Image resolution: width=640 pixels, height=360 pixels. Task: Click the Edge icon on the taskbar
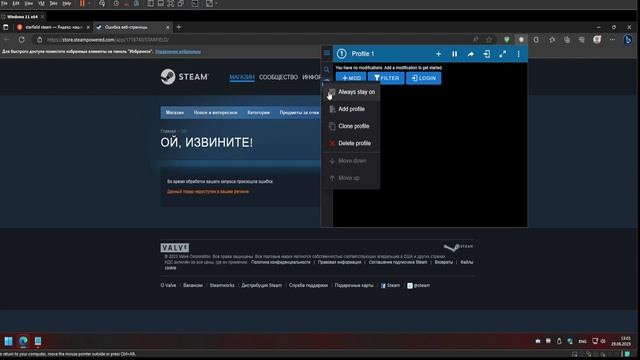[23, 341]
